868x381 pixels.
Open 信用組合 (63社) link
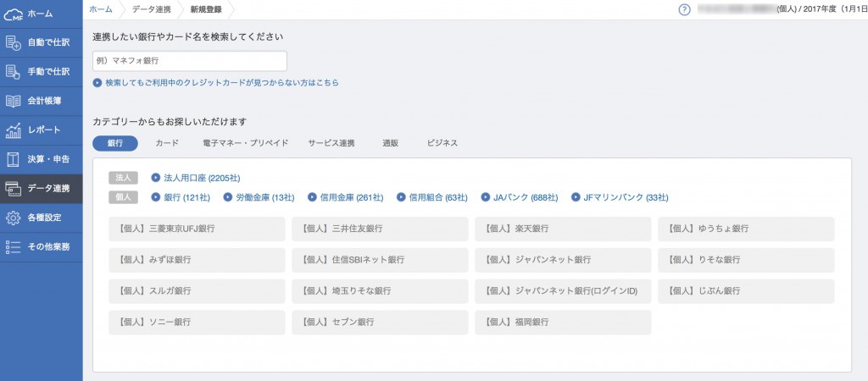(438, 197)
